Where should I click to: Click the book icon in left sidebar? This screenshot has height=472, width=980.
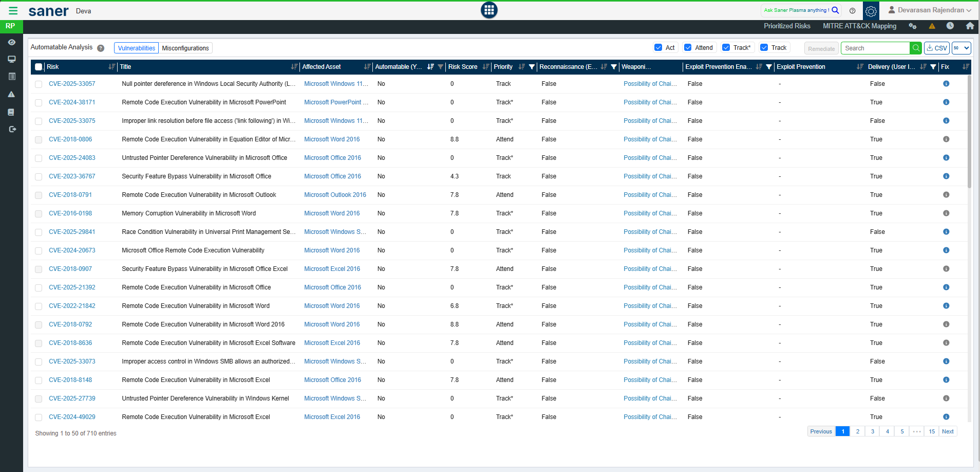pyautogui.click(x=11, y=112)
